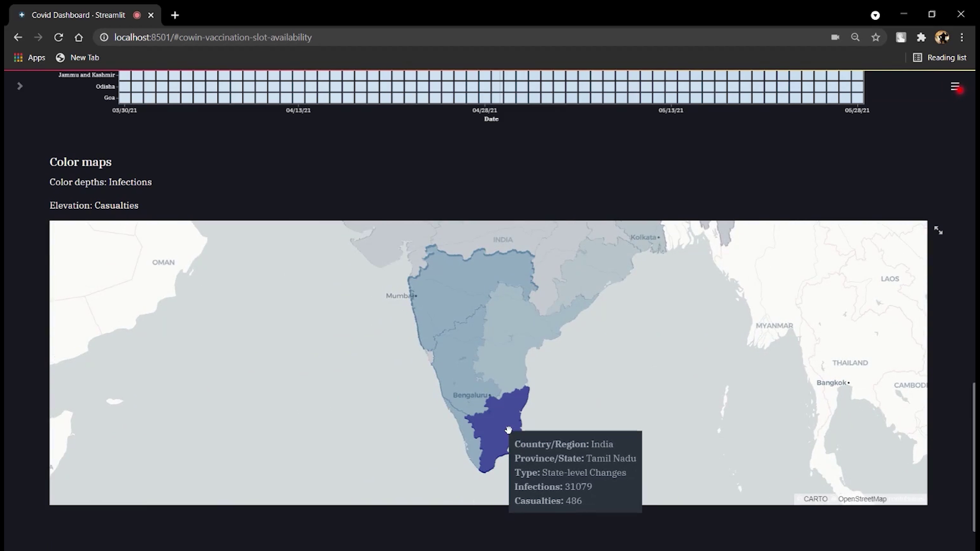Open the Extensions puzzle icon
The width and height of the screenshot is (980, 551).
coord(921,37)
